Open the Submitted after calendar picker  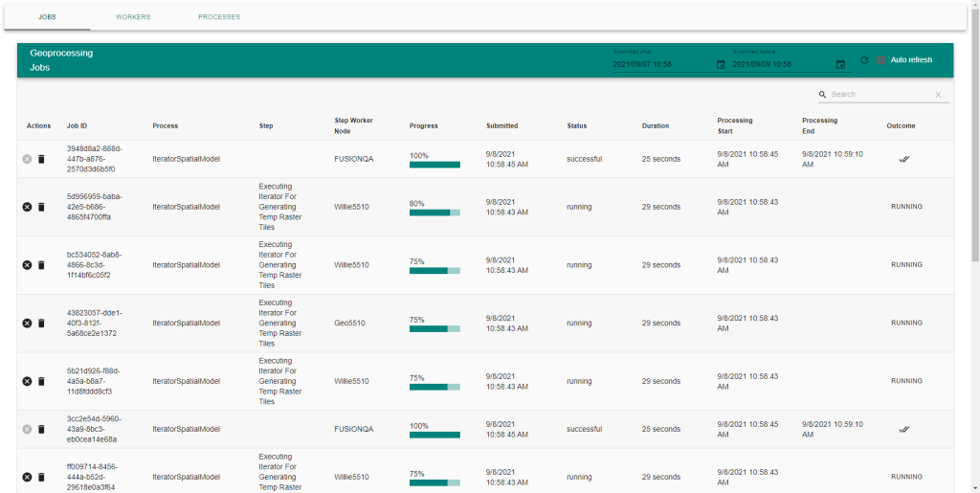(x=721, y=64)
